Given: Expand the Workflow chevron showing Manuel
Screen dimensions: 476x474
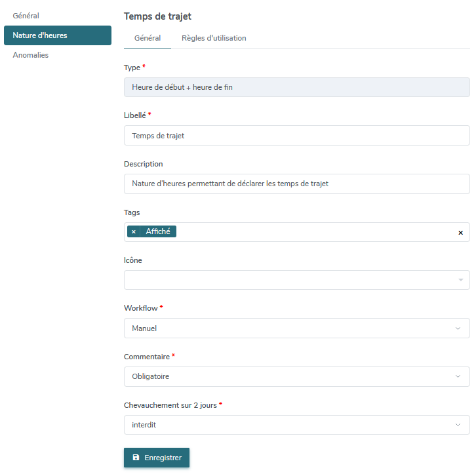Looking at the screenshot, I should (458, 328).
